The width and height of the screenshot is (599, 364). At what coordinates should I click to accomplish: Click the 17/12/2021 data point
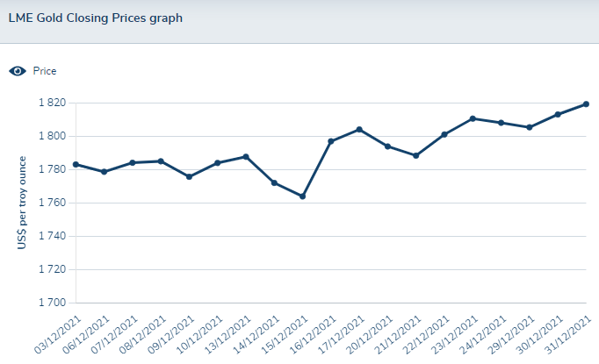[359, 130]
